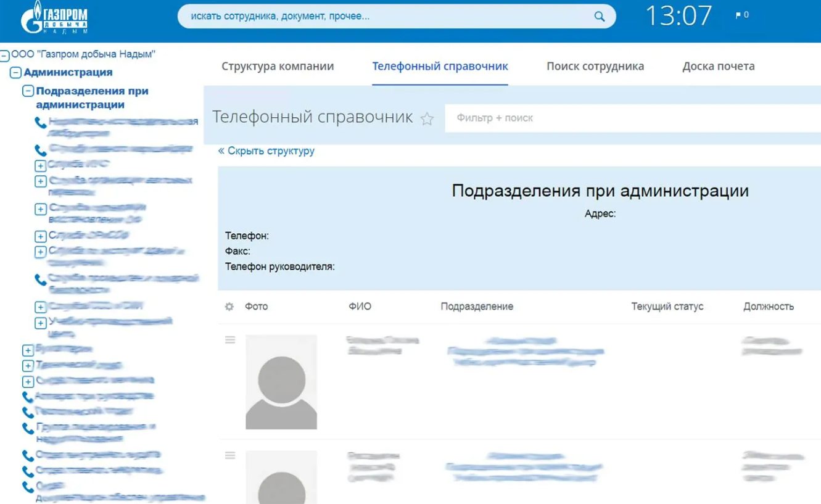Collapse Подразделения при администрации node

28,92
